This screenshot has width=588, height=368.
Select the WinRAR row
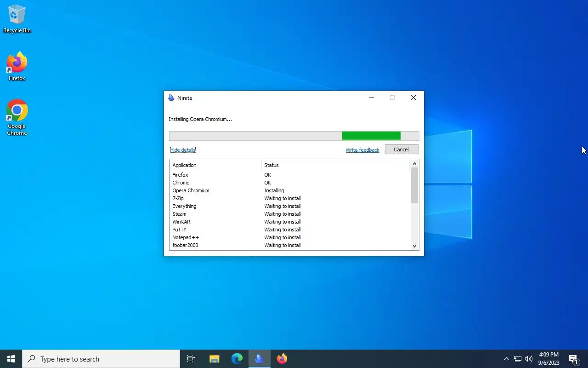coord(289,222)
